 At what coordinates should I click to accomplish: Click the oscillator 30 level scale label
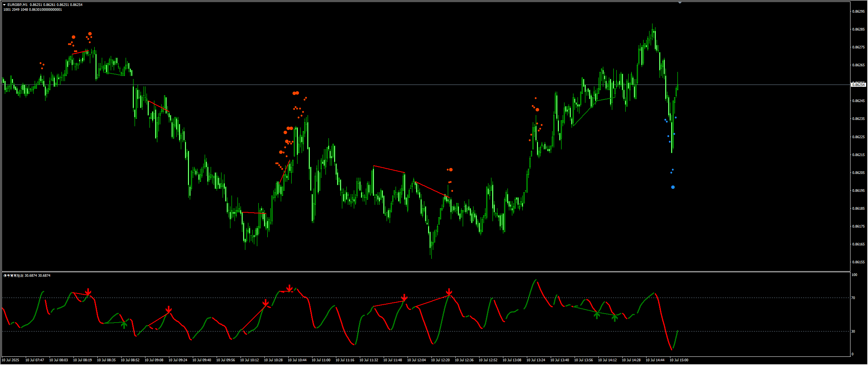pos(853,331)
